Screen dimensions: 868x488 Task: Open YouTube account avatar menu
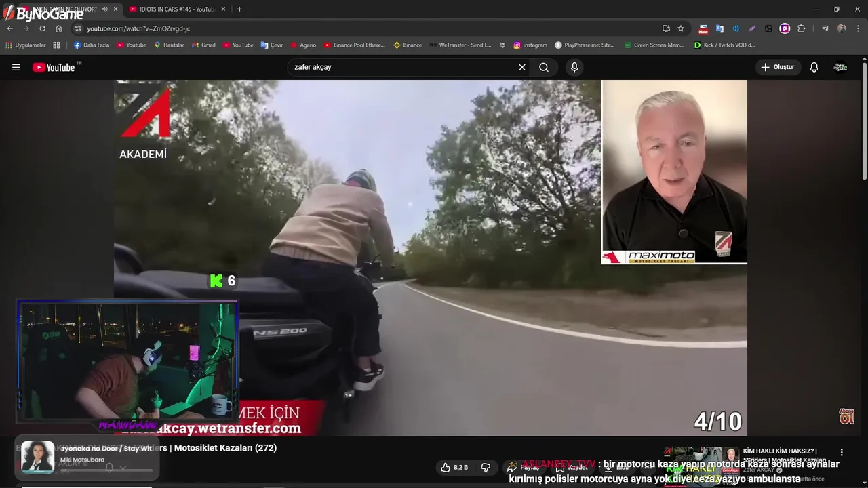tap(841, 67)
